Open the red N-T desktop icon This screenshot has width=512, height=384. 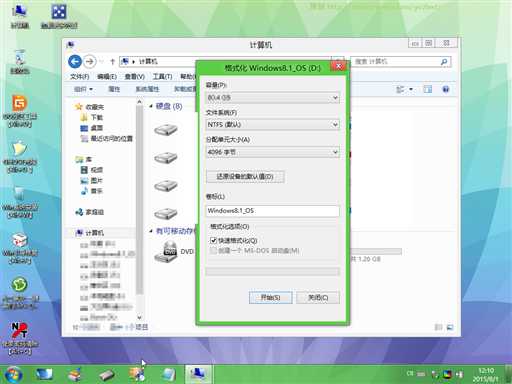pos(20,337)
